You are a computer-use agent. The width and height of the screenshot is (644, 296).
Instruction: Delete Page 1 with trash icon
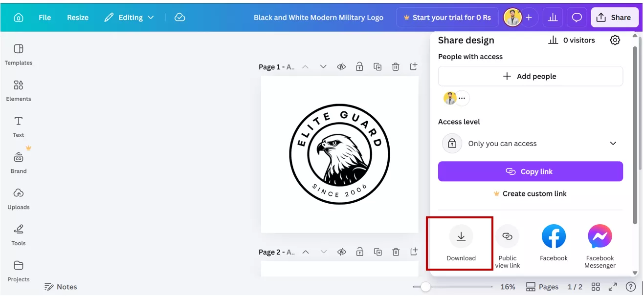[396, 66]
